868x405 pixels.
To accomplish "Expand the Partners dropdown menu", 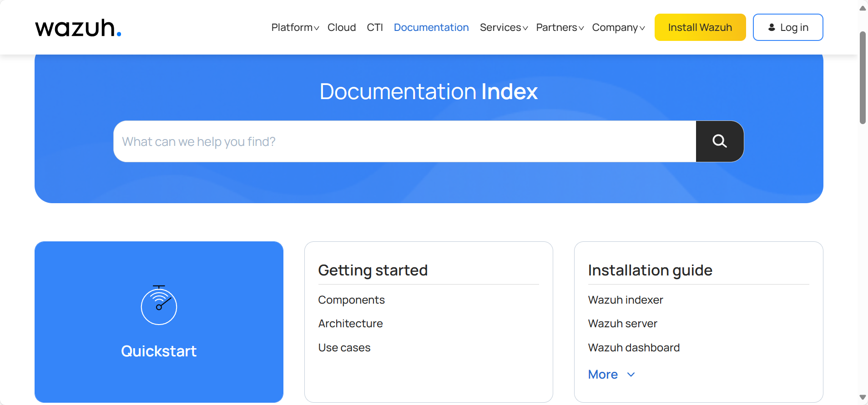I will [560, 27].
